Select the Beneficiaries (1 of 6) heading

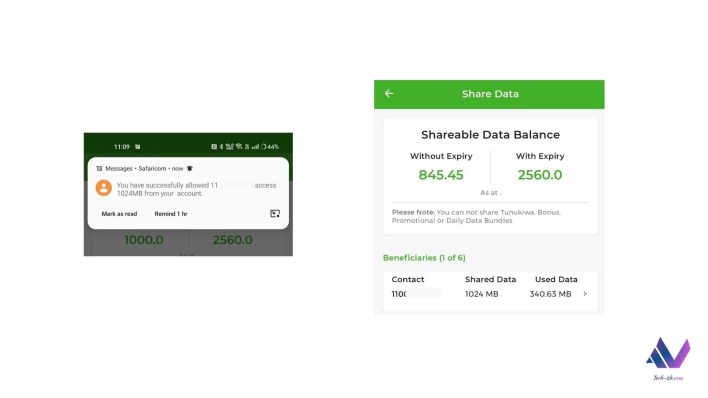[x=424, y=258]
